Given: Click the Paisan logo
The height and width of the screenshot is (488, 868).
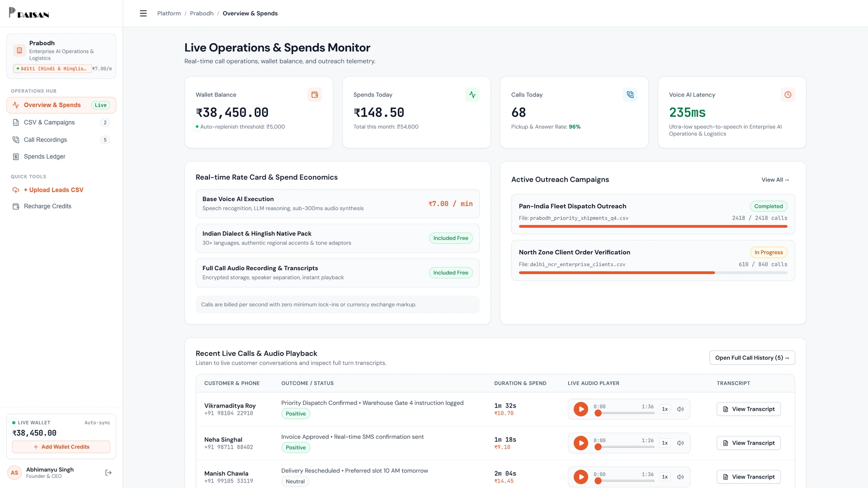Looking at the screenshot, I should [29, 13].
